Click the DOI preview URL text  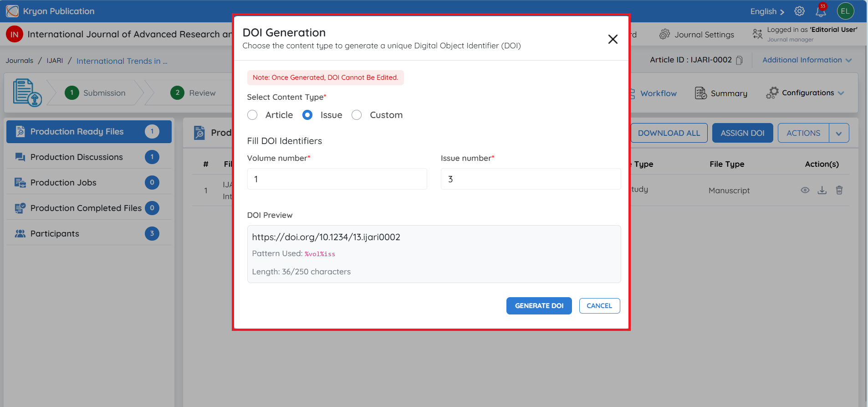click(326, 237)
